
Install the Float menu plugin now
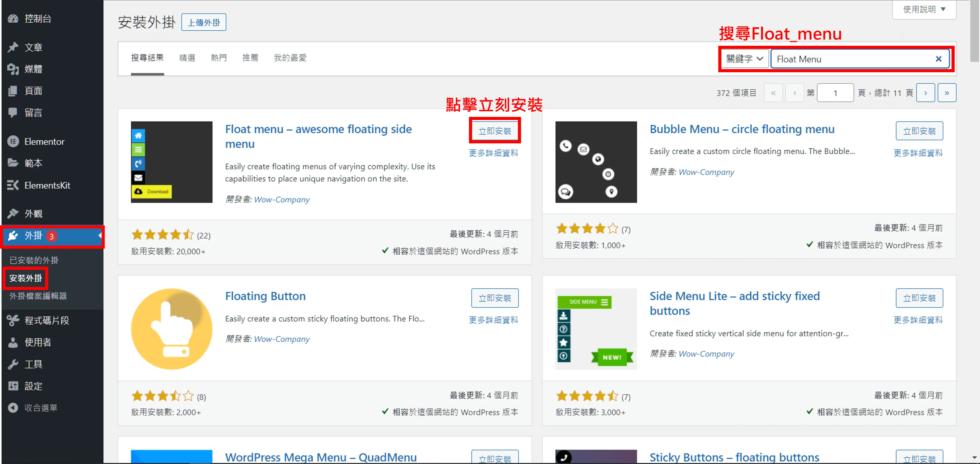tap(495, 131)
